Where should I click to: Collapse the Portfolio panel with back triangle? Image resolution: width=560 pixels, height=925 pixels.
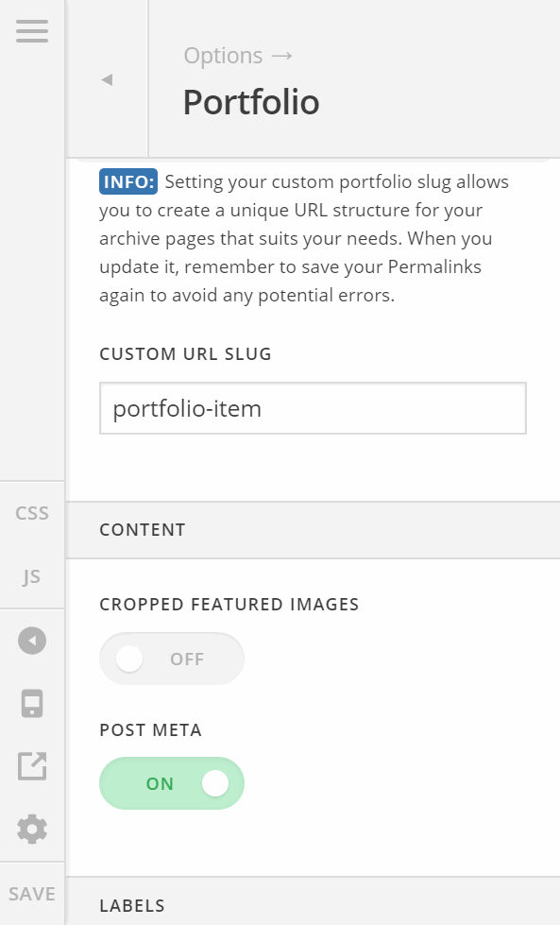107,79
